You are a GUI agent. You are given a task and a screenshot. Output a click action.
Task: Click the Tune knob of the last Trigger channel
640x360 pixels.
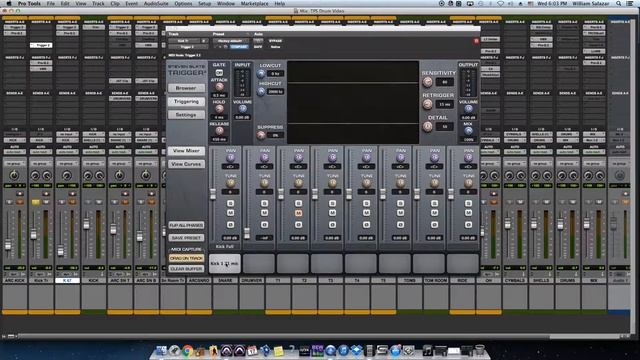pos(468,183)
